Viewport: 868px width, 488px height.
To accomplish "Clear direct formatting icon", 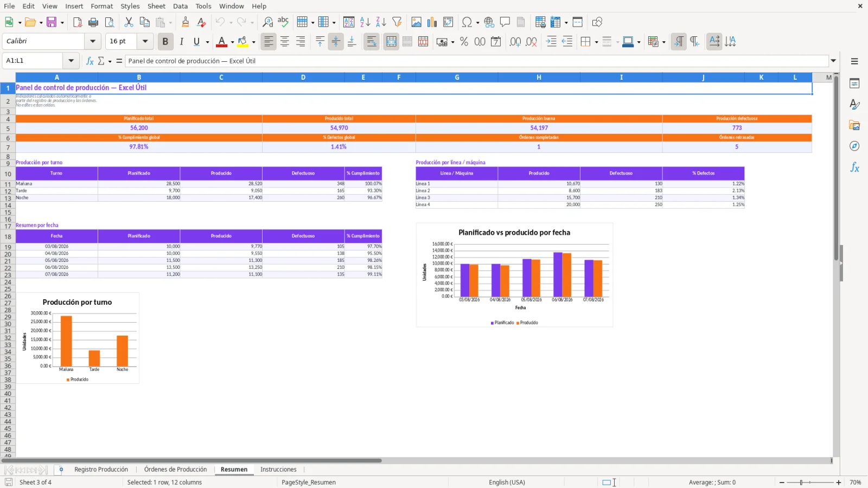I will point(201,22).
